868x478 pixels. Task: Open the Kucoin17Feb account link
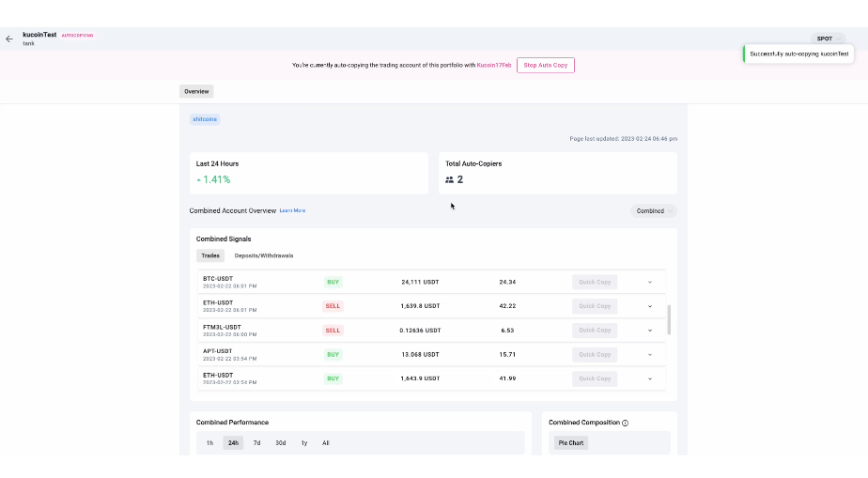click(x=494, y=65)
